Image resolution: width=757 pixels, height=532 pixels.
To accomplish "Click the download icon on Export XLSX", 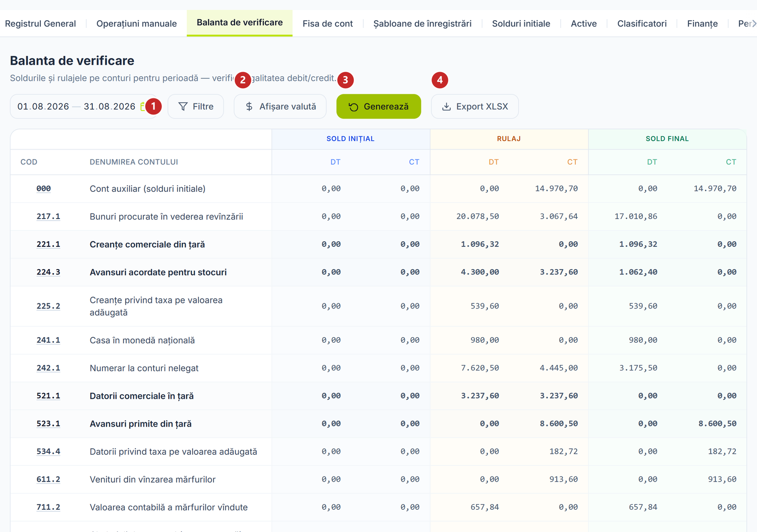I will point(446,107).
